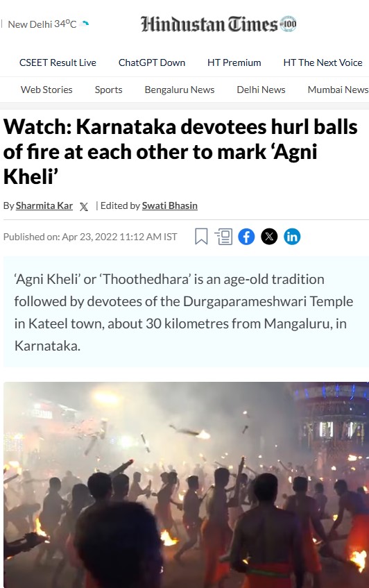
Task: Open Sharmita Kar's X profile icon
Action: [x=84, y=206]
